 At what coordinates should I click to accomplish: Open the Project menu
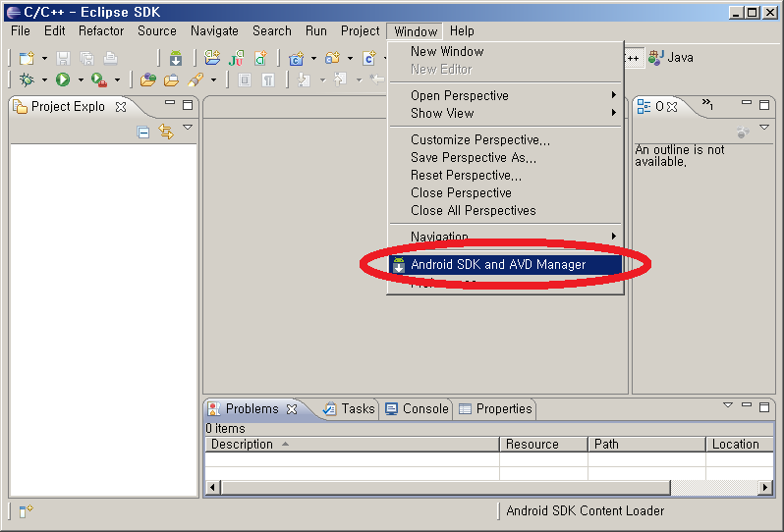360,31
